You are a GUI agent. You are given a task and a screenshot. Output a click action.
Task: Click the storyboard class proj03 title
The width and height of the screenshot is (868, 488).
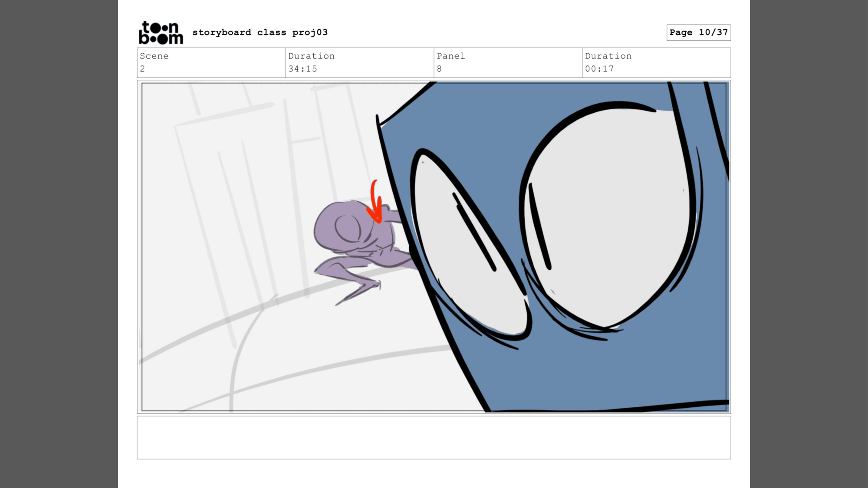[260, 33]
